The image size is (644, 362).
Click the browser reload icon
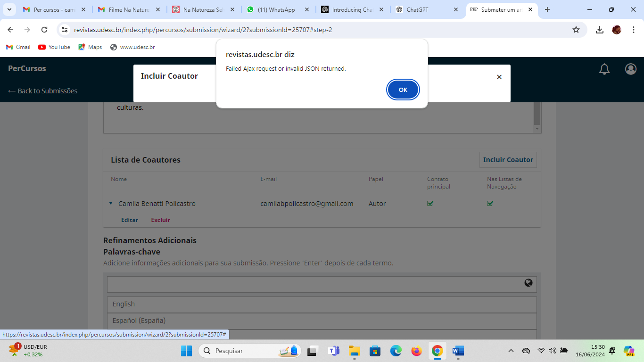[x=44, y=30]
